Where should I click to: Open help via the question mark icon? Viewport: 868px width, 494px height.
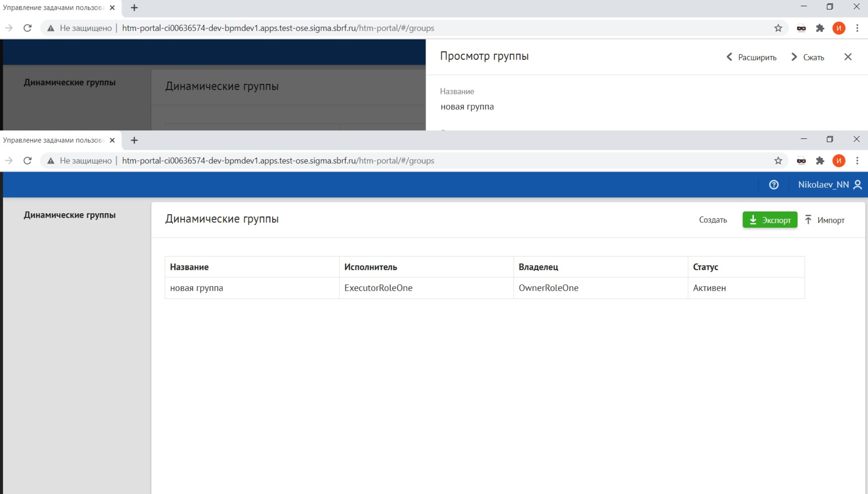[773, 185]
